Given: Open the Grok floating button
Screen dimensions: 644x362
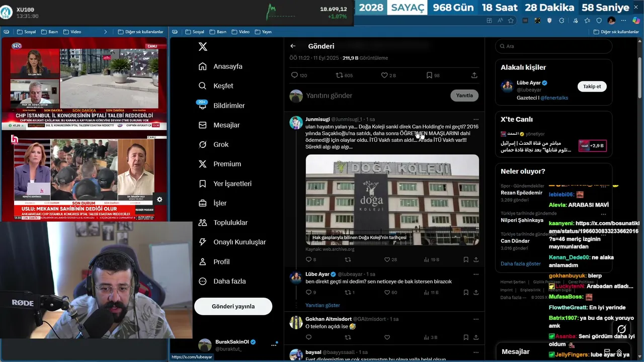Looking at the screenshot, I should tap(621, 329).
